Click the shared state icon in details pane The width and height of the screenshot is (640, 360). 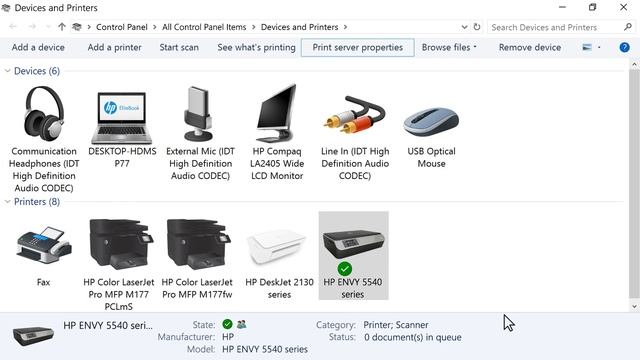(241, 324)
